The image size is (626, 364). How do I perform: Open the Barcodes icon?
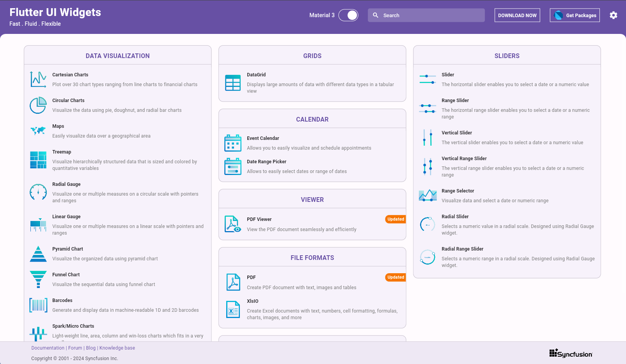38,305
